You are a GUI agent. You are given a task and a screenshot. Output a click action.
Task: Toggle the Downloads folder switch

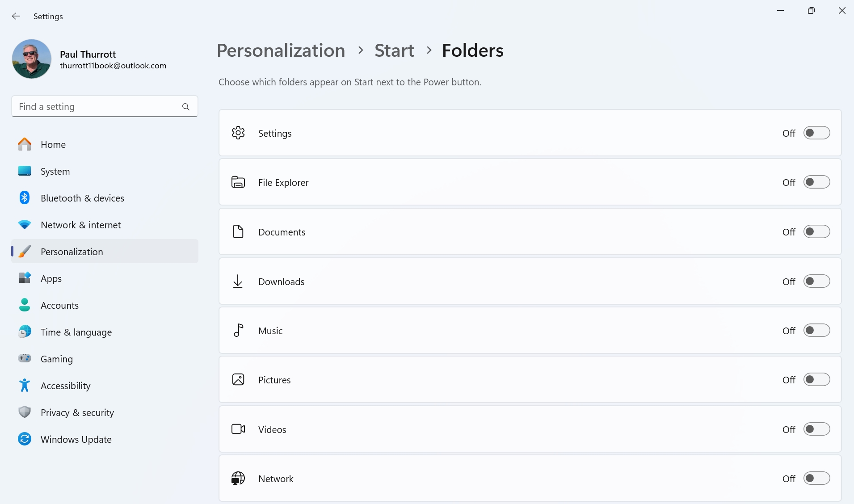pos(816,281)
